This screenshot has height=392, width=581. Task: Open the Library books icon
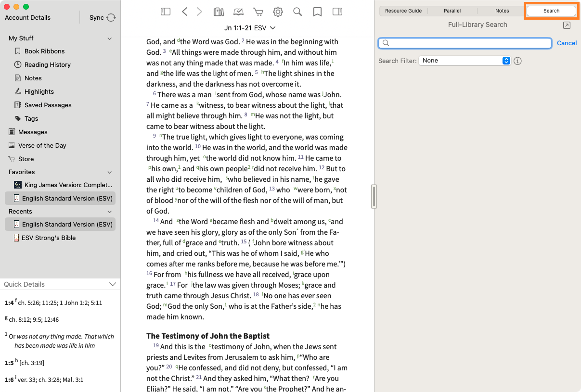[x=219, y=12]
